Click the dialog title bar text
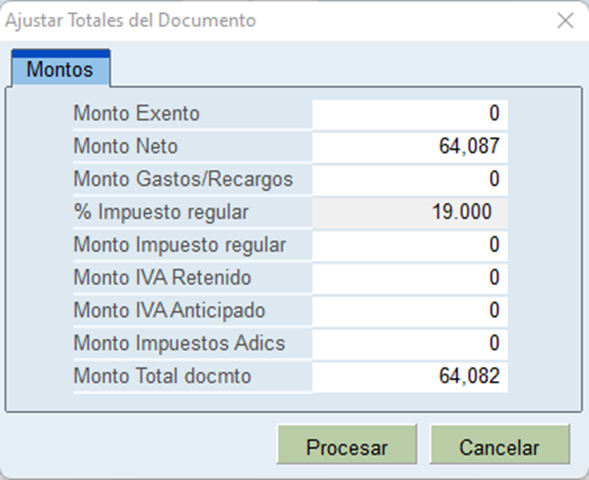Screen dimensions: 589x480 coord(130,20)
